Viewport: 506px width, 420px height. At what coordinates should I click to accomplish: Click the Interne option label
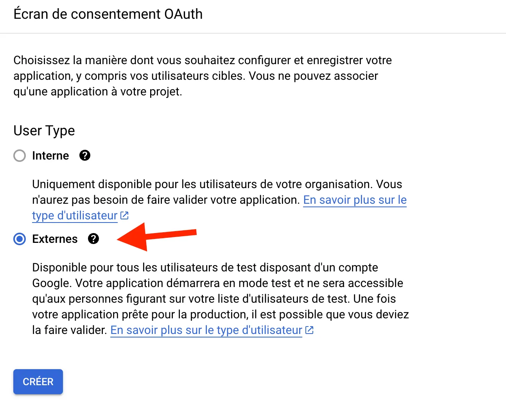click(x=50, y=155)
